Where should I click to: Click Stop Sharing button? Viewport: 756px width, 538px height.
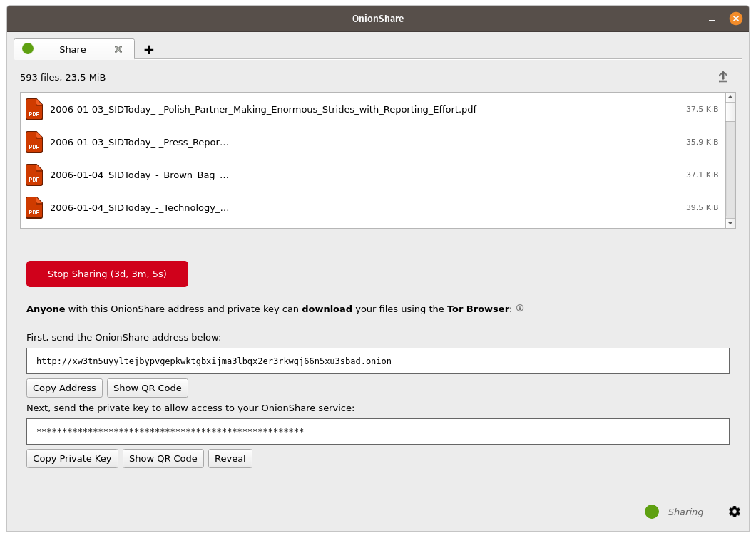[107, 274]
